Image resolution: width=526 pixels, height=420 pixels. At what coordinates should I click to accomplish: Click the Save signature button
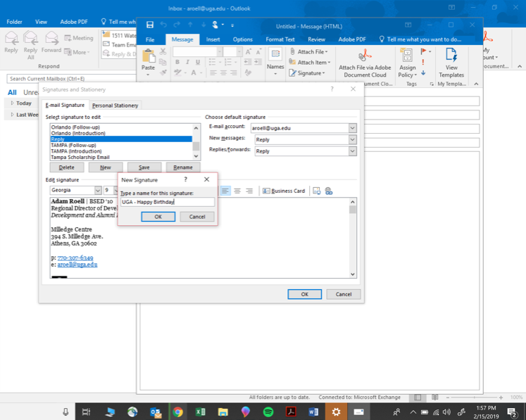click(x=144, y=167)
